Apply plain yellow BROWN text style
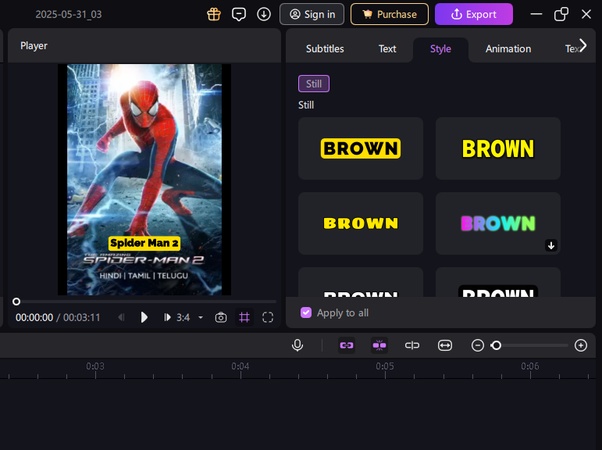 (x=498, y=148)
